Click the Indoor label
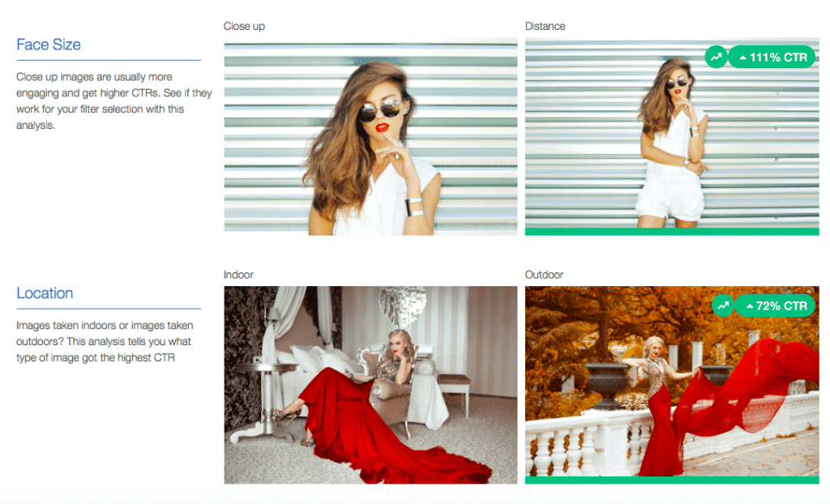The image size is (830, 504). 238,275
